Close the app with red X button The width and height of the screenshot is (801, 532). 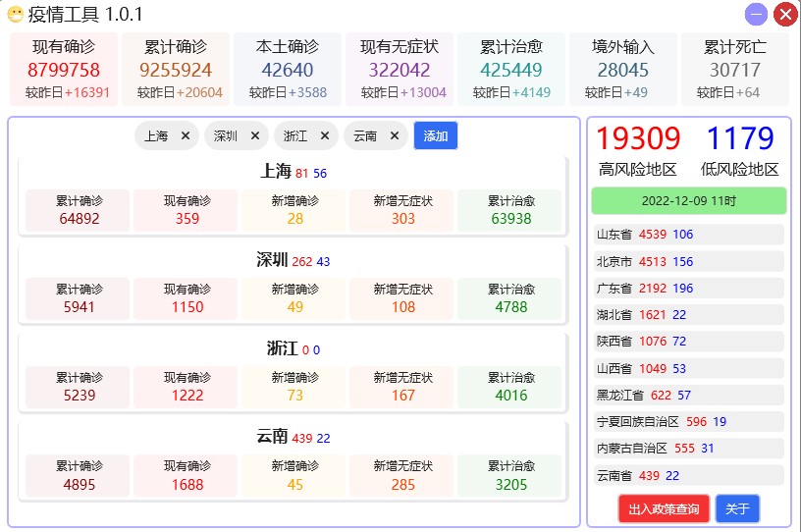click(x=785, y=15)
